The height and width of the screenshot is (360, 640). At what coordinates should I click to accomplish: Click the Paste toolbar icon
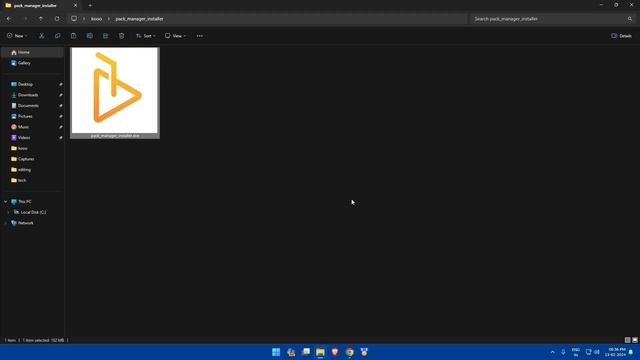point(73,36)
